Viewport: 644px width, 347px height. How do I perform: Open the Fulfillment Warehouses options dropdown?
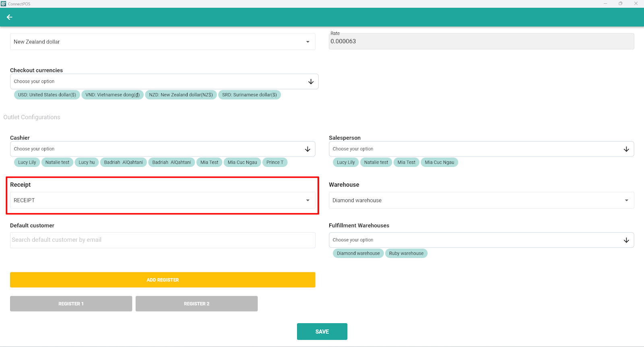tap(481, 240)
